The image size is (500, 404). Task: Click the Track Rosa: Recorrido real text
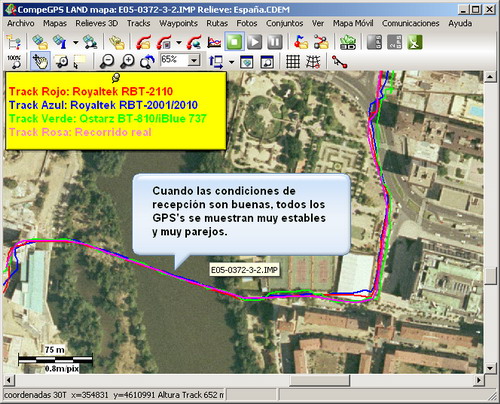(80, 132)
